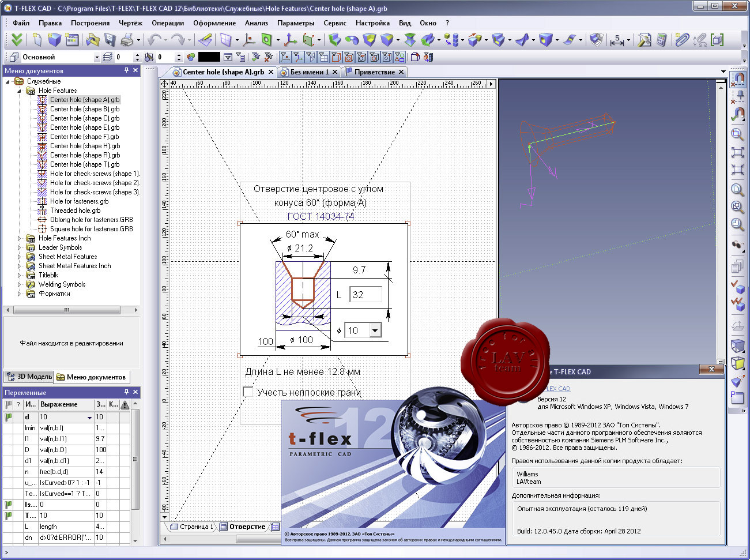Screen dimensions: 750x560
Task: Open the dimension tool icon
Action: (x=617, y=40)
